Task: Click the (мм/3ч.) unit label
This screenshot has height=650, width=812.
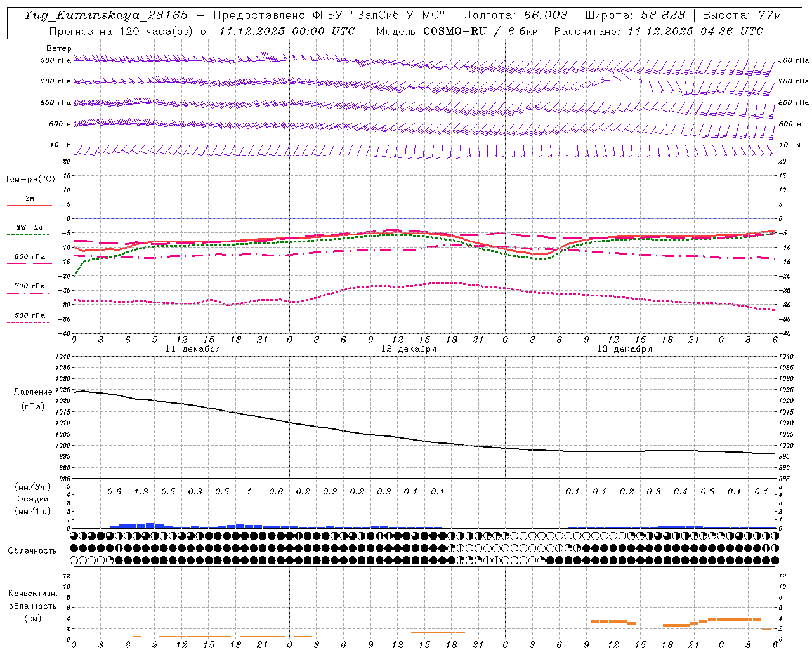Action: point(32,487)
